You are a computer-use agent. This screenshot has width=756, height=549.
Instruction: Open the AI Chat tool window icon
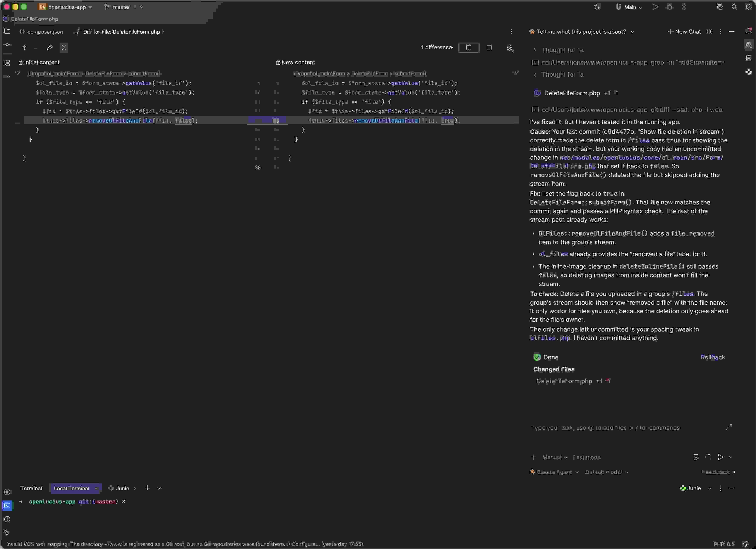coord(749,45)
